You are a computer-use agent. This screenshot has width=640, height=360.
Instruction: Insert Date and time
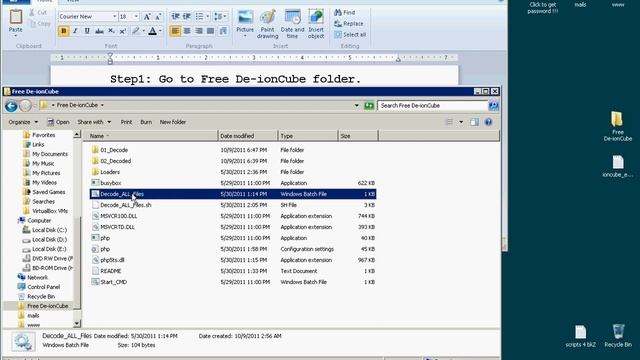pos(292,24)
